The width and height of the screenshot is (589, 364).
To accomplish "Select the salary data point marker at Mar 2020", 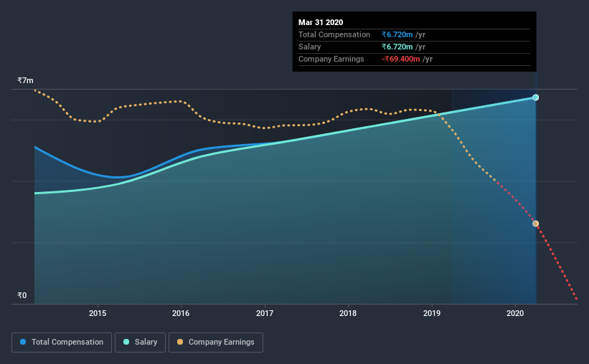I will click(536, 97).
